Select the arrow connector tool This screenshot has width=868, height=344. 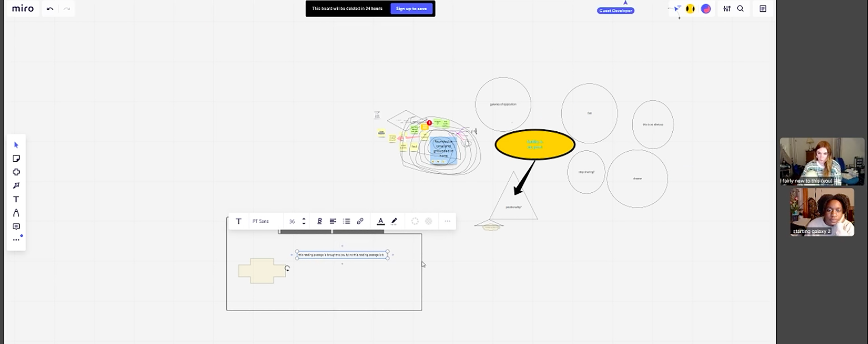16,185
